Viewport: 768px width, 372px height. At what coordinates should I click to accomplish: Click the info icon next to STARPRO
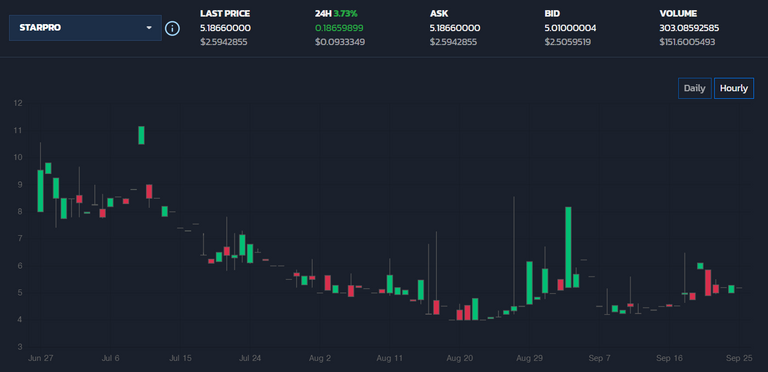172,28
